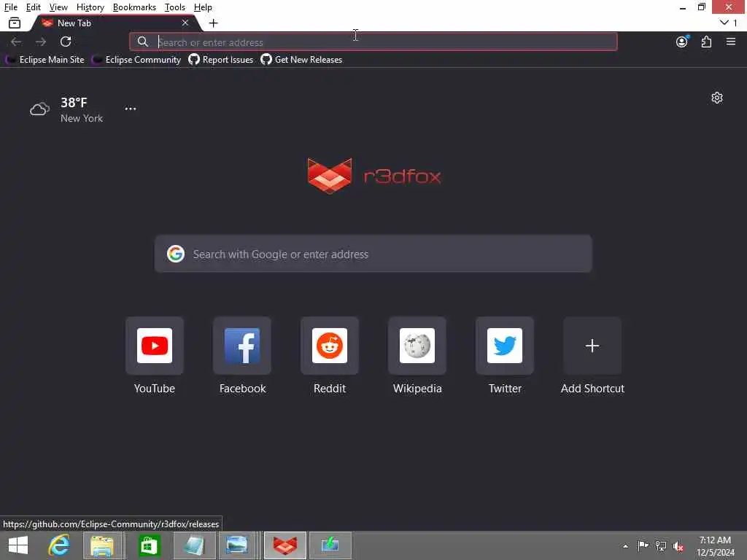The width and height of the screenshot is (747, 560).
Task: Open the Bookmarks menu
Action: click(x=134, y=7)
